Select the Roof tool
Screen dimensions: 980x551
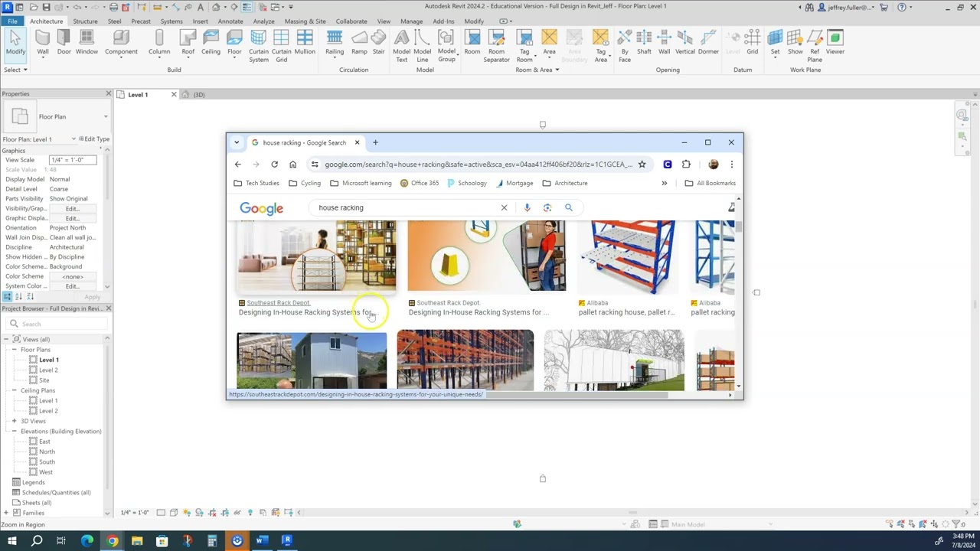click(188, 43)
